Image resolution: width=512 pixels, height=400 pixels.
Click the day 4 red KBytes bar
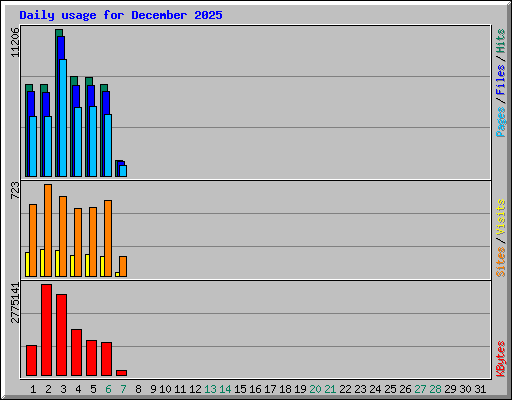coord(77,353)
